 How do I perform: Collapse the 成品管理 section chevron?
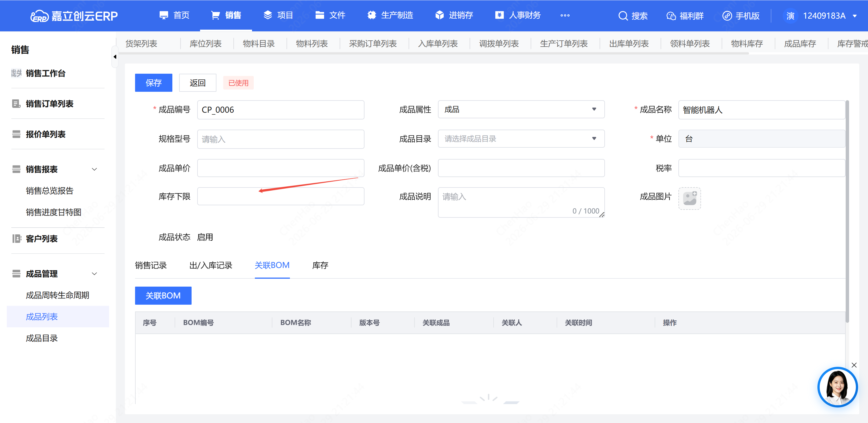[x=95, y=273]
